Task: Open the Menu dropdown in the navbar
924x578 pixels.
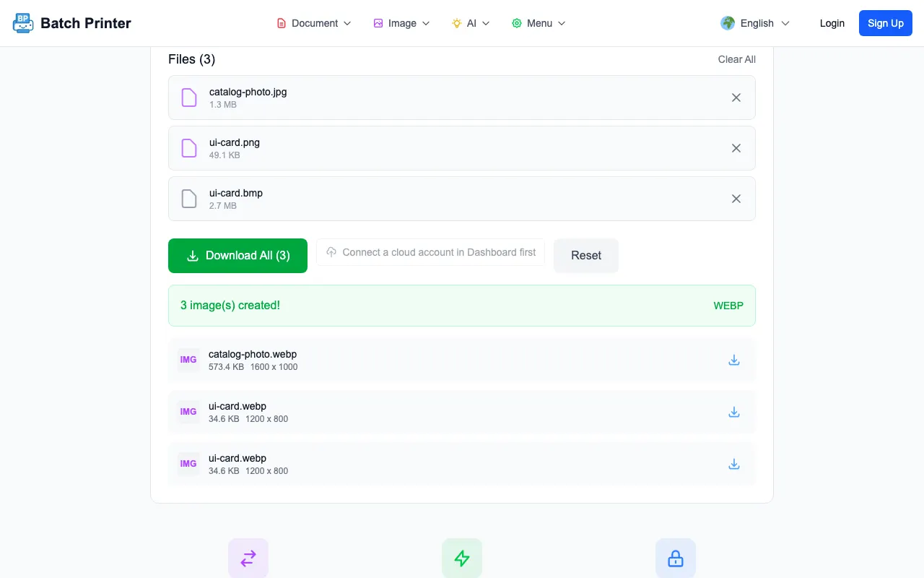Action: pos(539,23)
